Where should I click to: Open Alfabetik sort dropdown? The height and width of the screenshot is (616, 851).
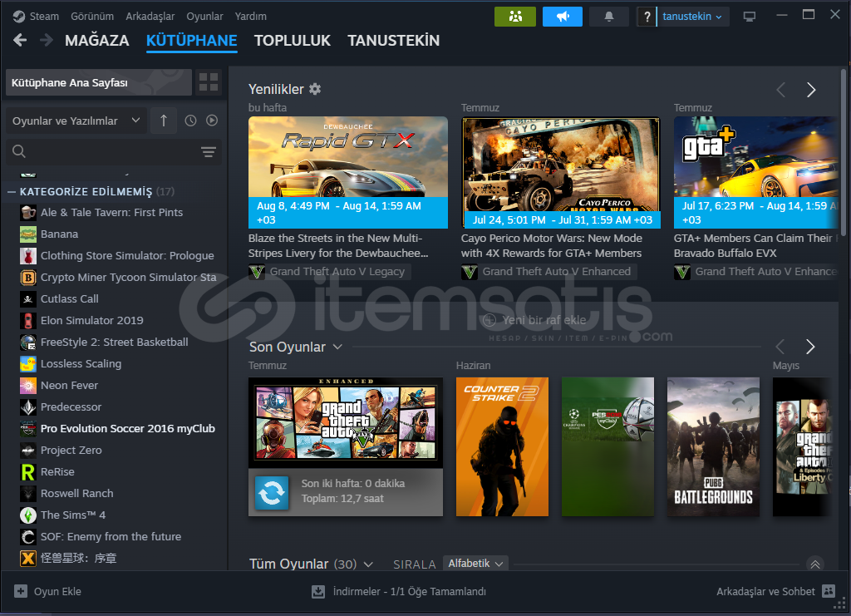pos(475,564)
